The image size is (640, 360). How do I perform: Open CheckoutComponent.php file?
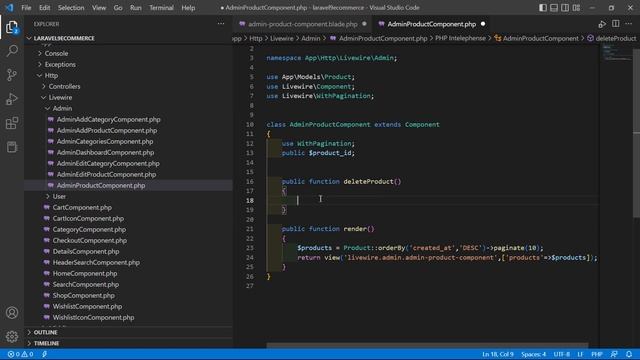pos(89,240)
